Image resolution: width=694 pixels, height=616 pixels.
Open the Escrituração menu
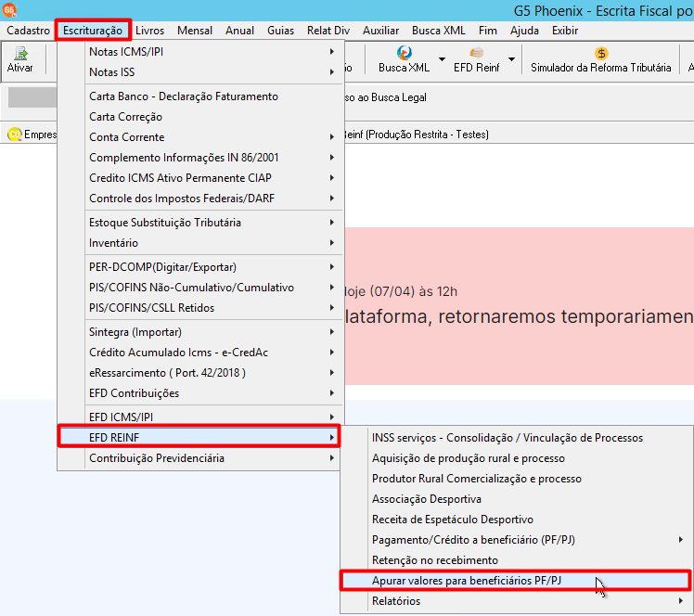click(93, 31)
